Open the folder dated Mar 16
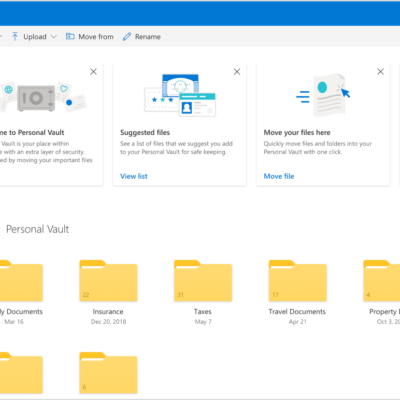 (21, 281)
